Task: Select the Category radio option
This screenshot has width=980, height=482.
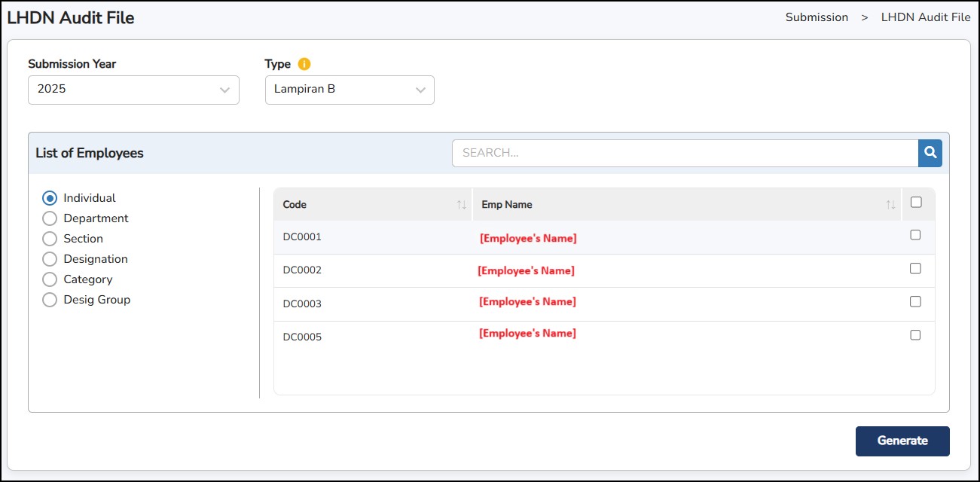Action: coord(50,279)
